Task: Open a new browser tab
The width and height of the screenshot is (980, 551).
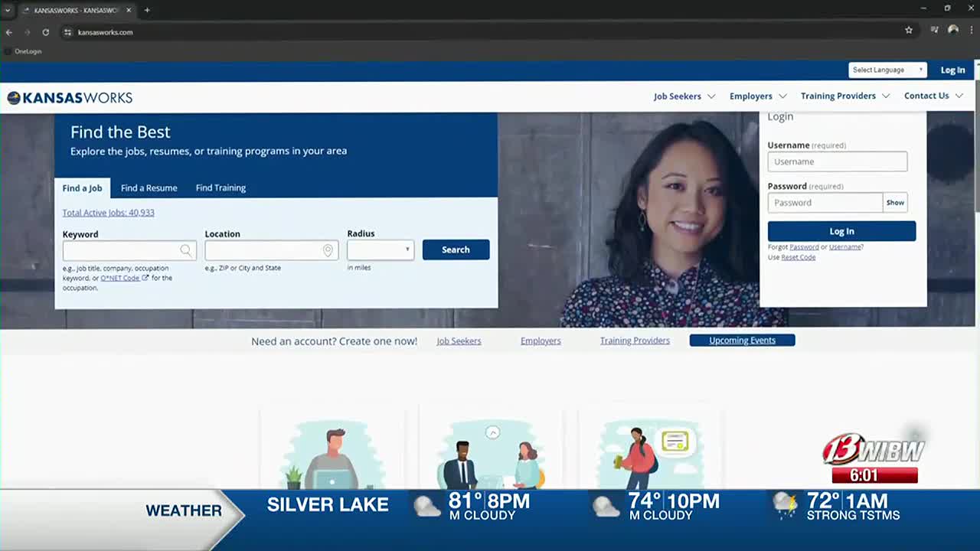Action: point(147,10)
